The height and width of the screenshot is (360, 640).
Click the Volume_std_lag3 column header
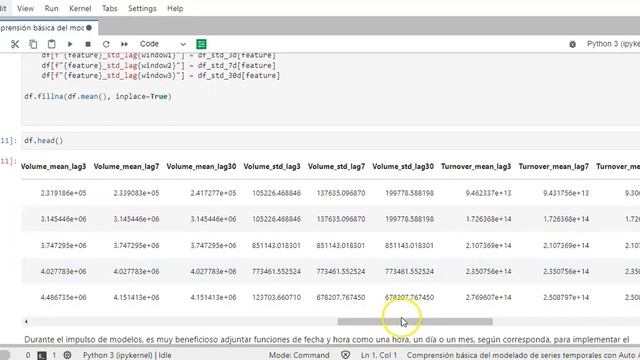[x=272, y=167]
